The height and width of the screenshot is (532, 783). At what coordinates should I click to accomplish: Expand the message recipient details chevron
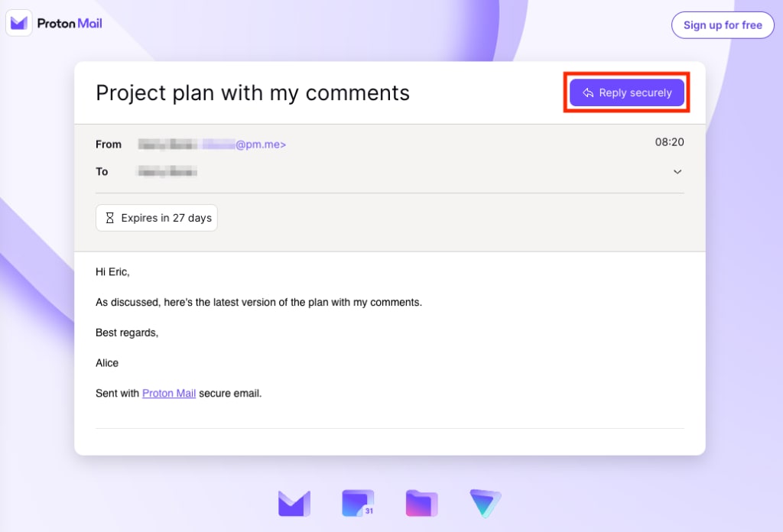tap(677, 171)
